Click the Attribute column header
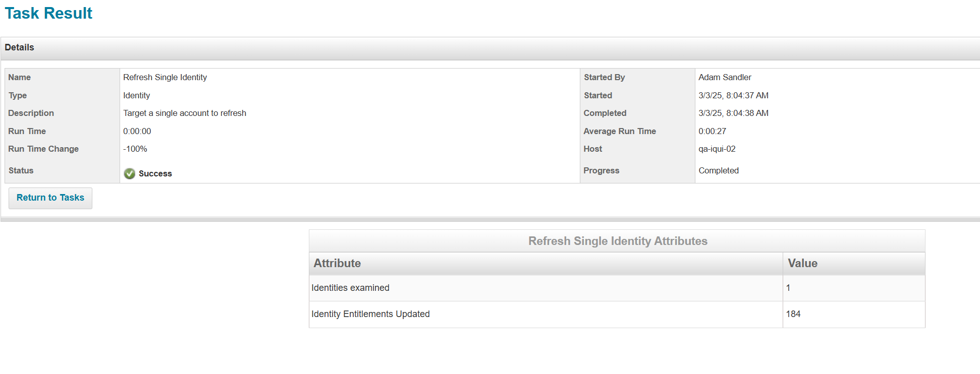 tap(337, 263)
